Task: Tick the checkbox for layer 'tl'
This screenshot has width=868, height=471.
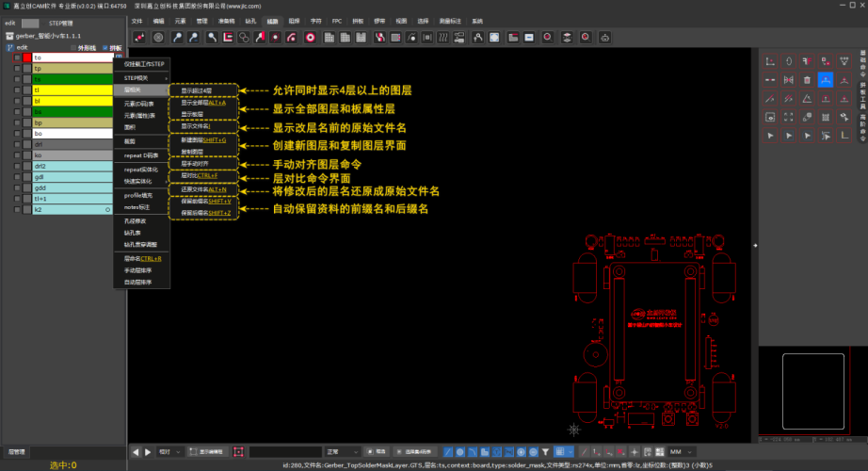Action: [17, 90]
